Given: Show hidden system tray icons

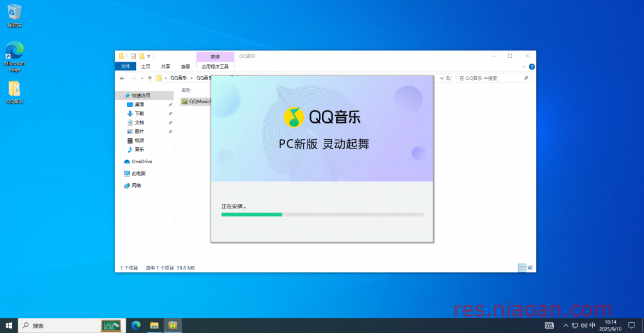Looking at the screenshot, I should pos(566,325).
